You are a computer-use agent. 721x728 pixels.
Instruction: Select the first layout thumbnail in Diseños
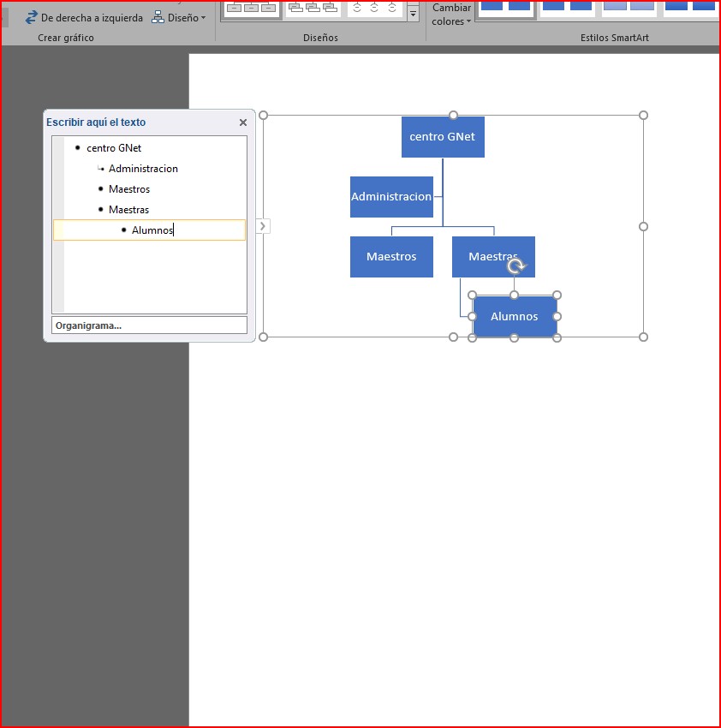click(x=251, y=8)
